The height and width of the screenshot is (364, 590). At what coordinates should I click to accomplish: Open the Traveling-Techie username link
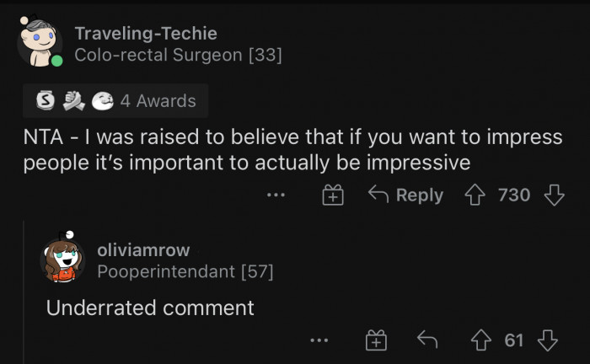click(145, 34)
